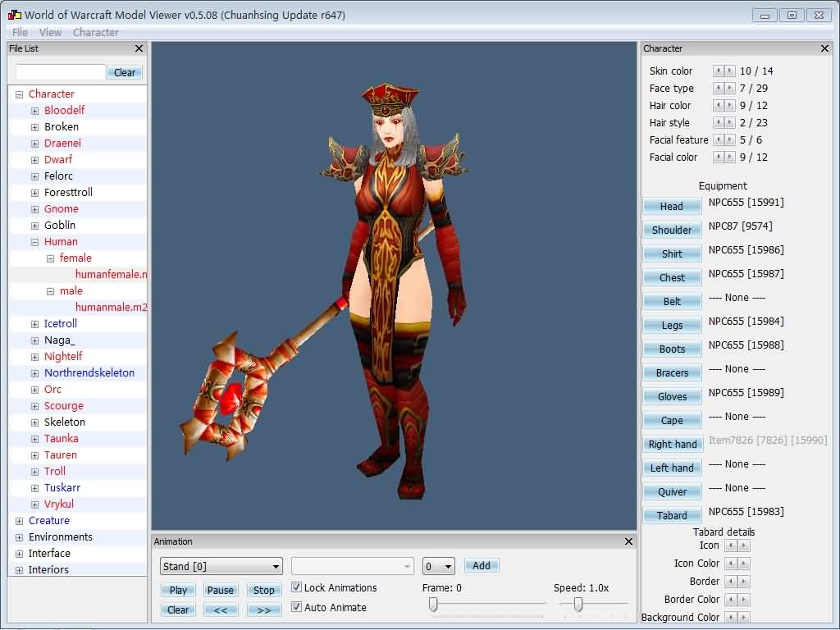Click the Speed slider handle
This screenshot has height=630, width=840.
(x=578, y=605)
